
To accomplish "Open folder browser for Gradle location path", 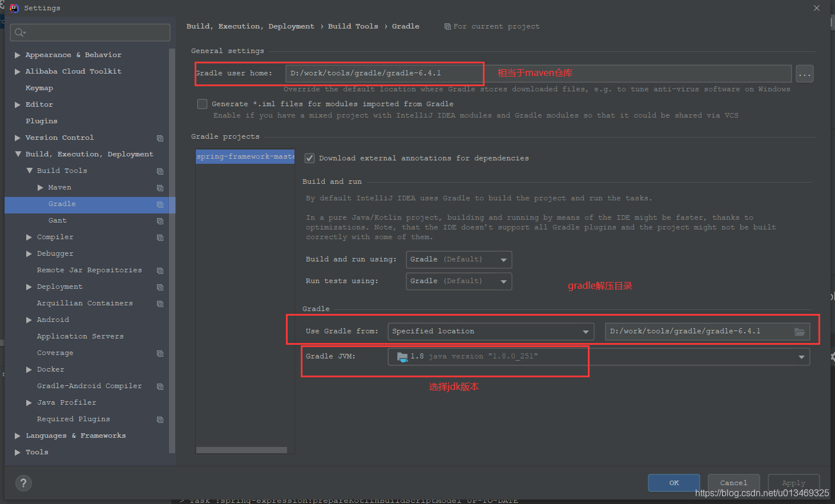I will pos(800,332).
